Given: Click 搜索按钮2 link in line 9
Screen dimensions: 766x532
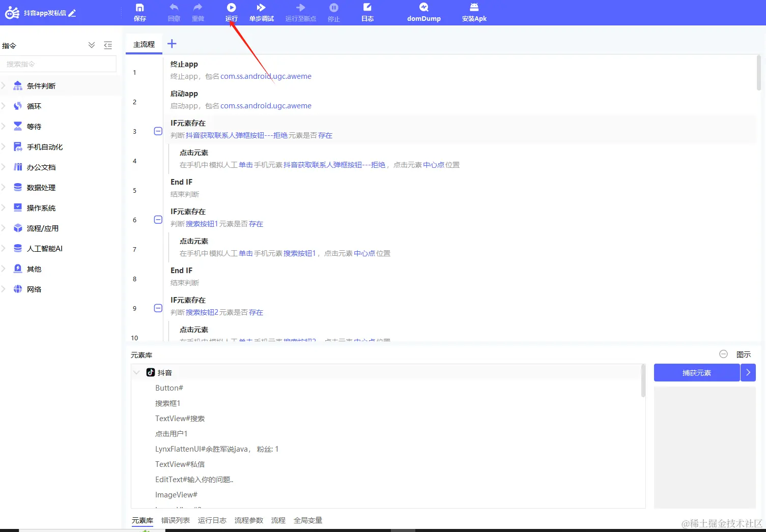Looking at the screenshot, I should tap(202, 312).
